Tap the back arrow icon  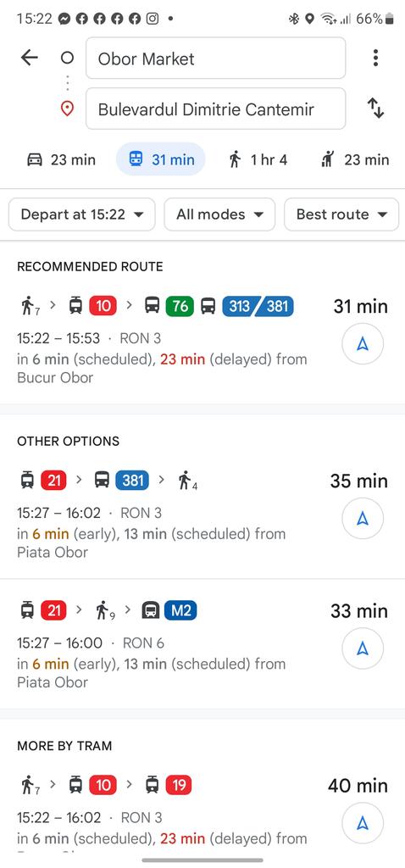(30, 58)
